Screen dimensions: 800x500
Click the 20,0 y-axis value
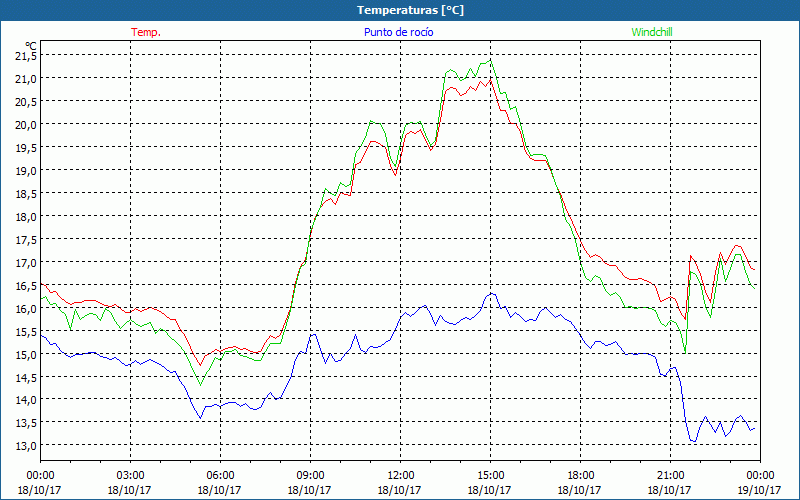tap(27, 124)
